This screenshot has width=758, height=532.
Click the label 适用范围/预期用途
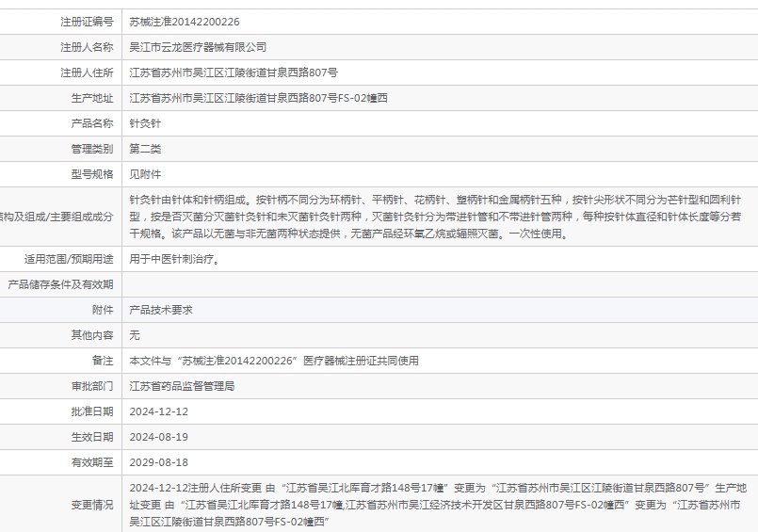(x=69, y=260)
